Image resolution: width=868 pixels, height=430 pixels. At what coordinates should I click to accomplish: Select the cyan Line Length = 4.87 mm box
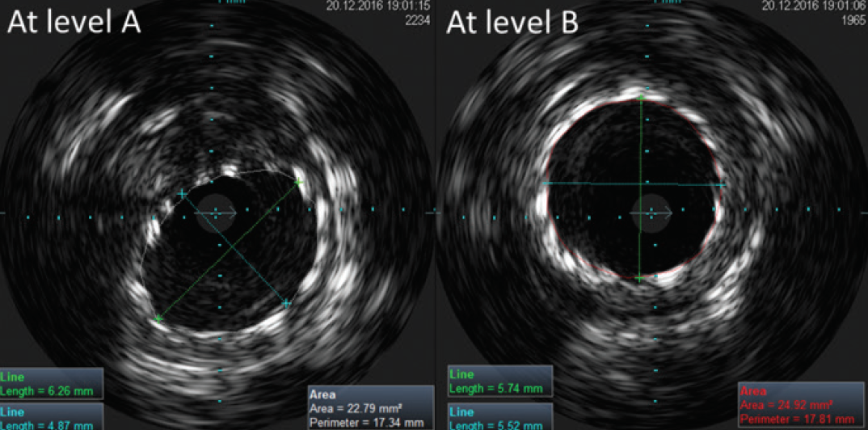pos(52,416)
